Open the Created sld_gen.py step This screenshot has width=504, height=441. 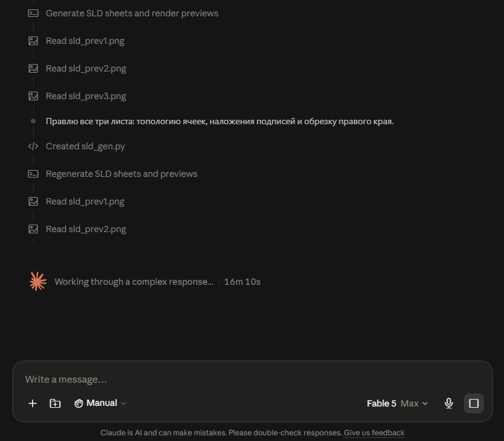tap(85, 146)
